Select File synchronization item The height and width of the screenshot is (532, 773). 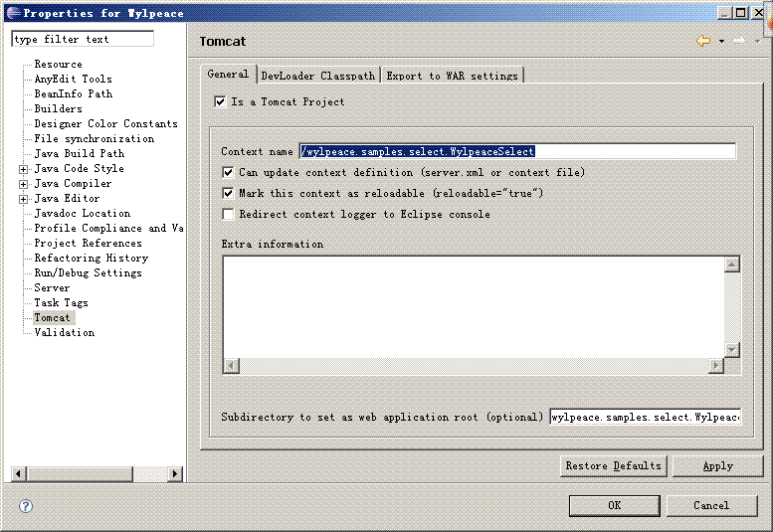(x=95, y=138)
